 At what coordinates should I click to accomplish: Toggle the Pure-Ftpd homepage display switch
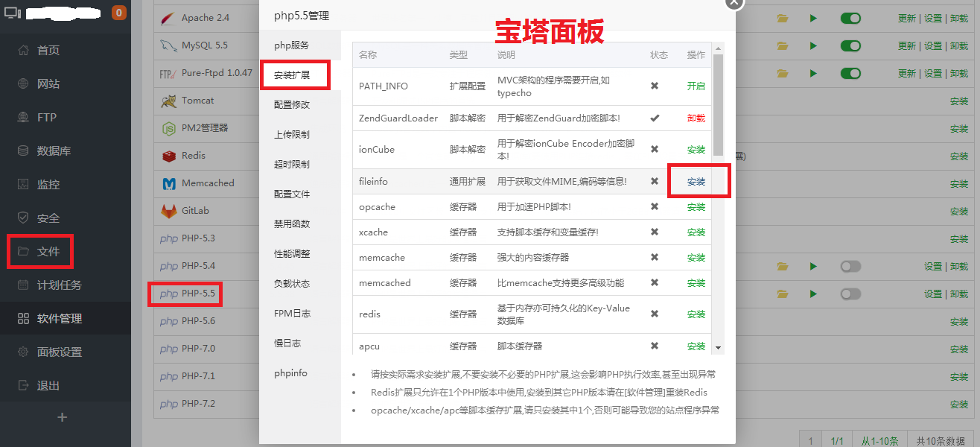click(x=850, y=73)
